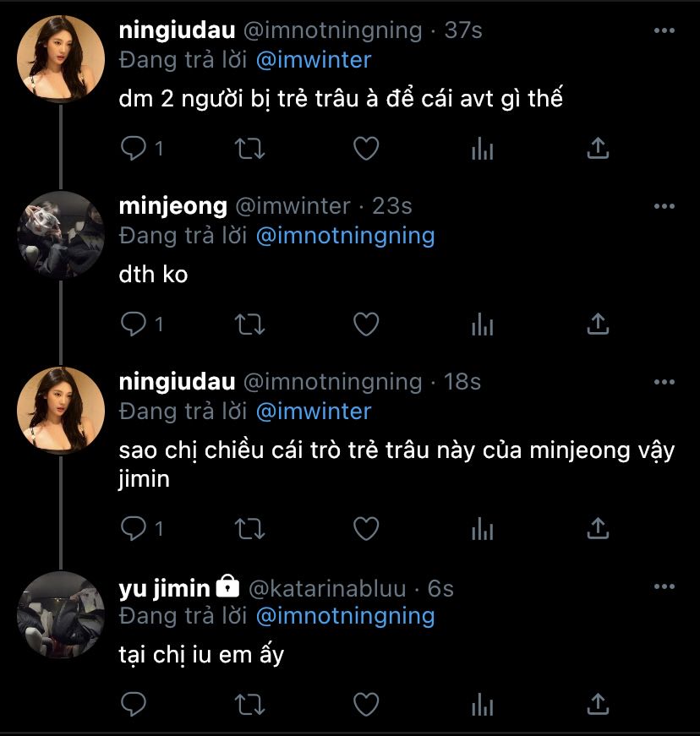
Task: Reply to yu jimin's tweet
Action: click(x=133, y=703)
